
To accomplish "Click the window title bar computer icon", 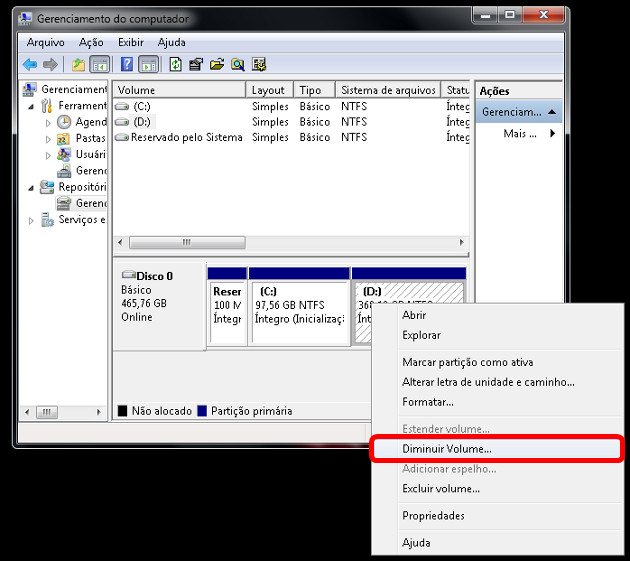I will pyautogui.click(x=26, y=18).
